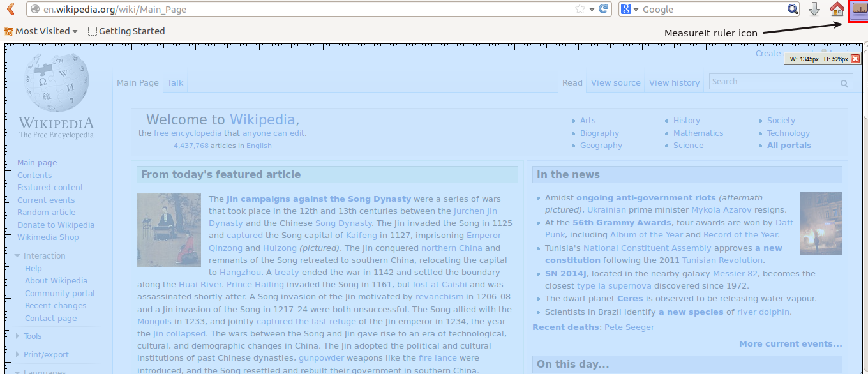Close the MeasureIt overlay with red X
The image size is (868, 376).
click(855, 59)
